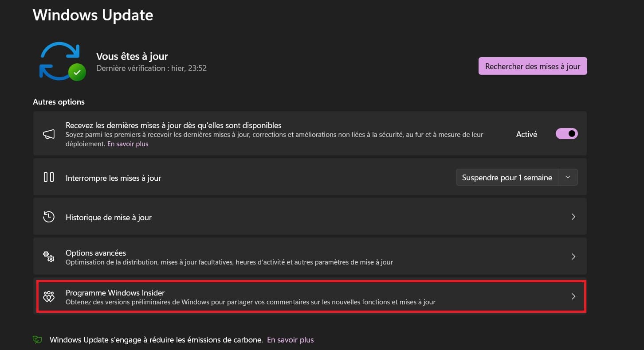
Task: Click the megaphone icon for latest updates
Action: [49, 134]
